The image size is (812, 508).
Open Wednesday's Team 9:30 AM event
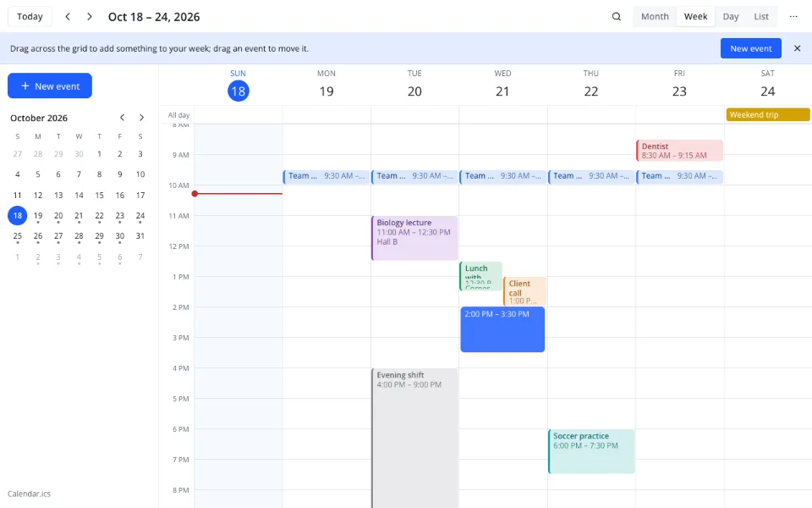(502, 176)
